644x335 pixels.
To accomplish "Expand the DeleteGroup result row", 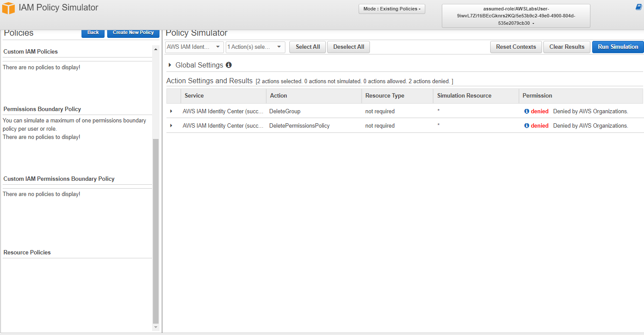I will [171, 112].
